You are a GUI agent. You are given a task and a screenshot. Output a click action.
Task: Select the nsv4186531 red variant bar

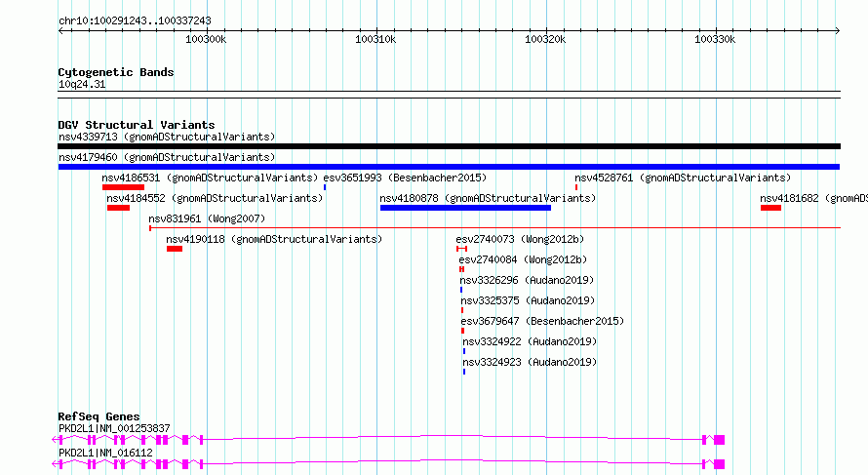coord(123,187)
